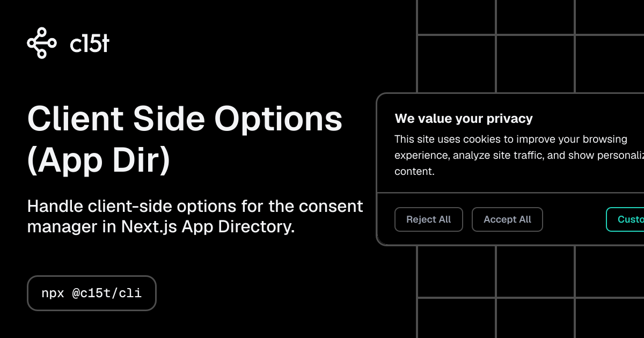Click the Accept All button

[507, 219]
